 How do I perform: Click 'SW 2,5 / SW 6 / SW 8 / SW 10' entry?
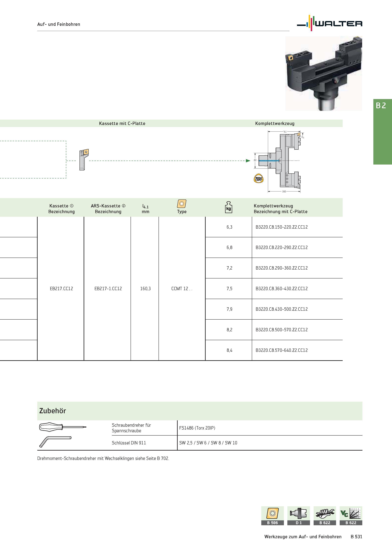click(x=208, y=443)
